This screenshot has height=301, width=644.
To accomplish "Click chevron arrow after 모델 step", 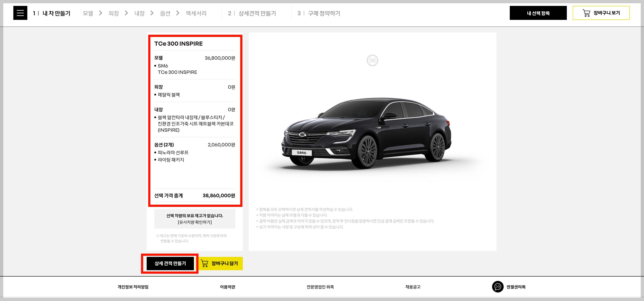I will pyautogui.click(x=101, y=13).
